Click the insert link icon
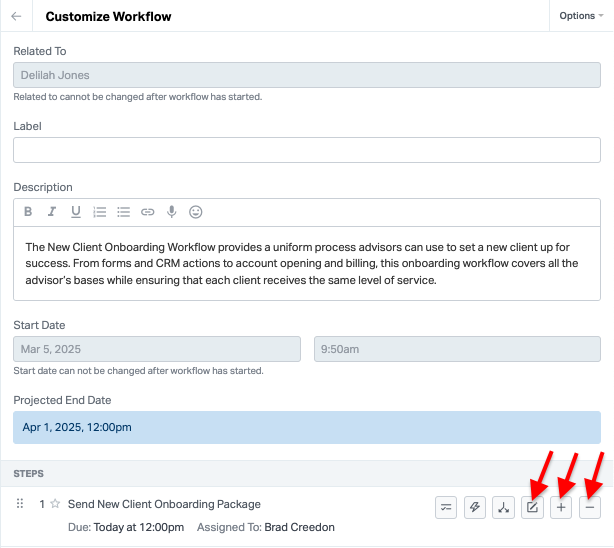 click(147, 212)
